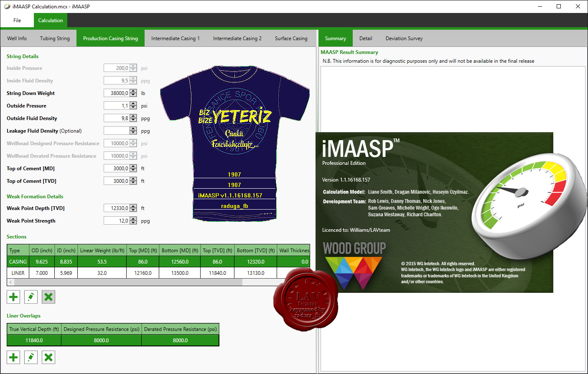Open the Intermediate Casing 1 tab
588x374 pixels.
pos(176,38)
